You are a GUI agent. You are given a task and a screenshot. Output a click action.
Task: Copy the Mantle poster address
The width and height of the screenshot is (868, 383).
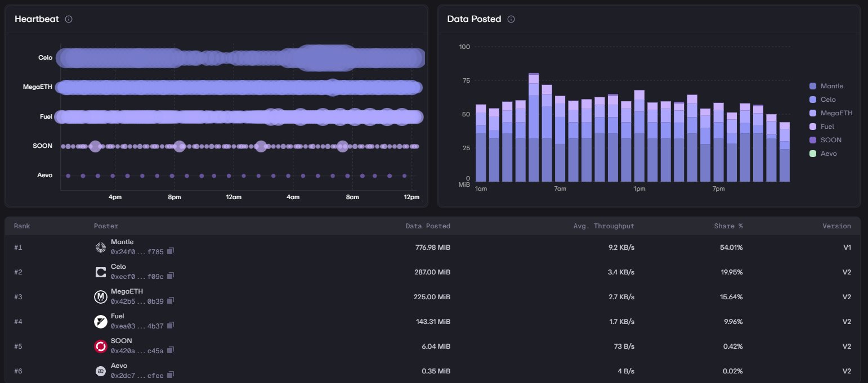point(171,251)
